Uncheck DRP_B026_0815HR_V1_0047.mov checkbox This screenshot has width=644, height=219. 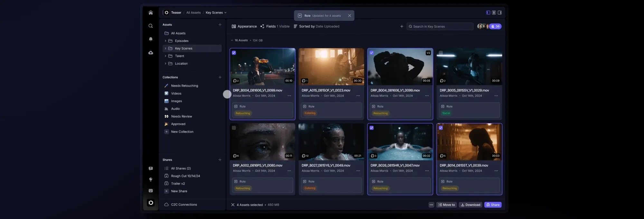click(x=372, y=128)
